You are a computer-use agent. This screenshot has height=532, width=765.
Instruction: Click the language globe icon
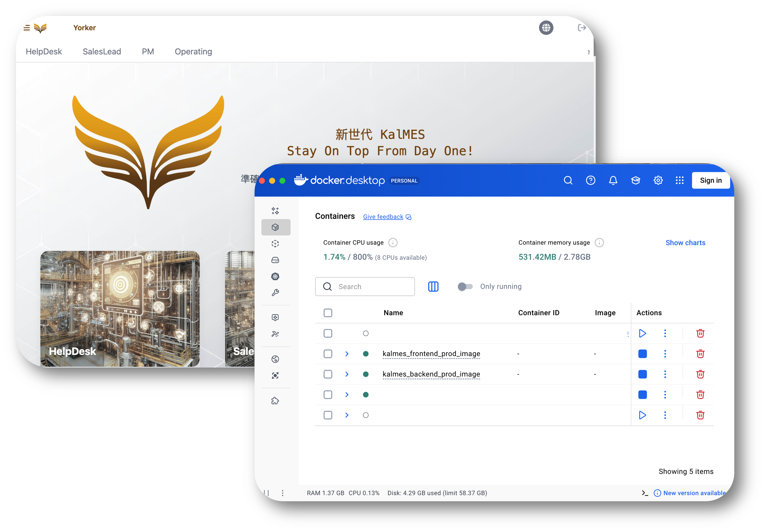[546, 28]
